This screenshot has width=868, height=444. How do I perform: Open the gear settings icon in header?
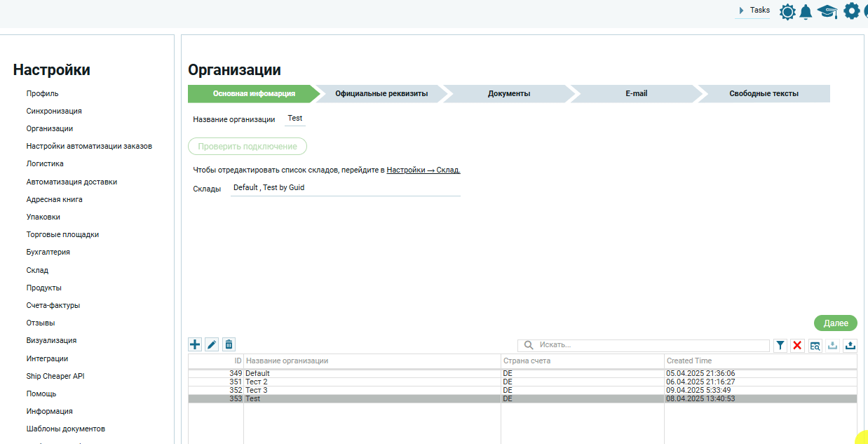pyautogui.click(x=851, y=11)
